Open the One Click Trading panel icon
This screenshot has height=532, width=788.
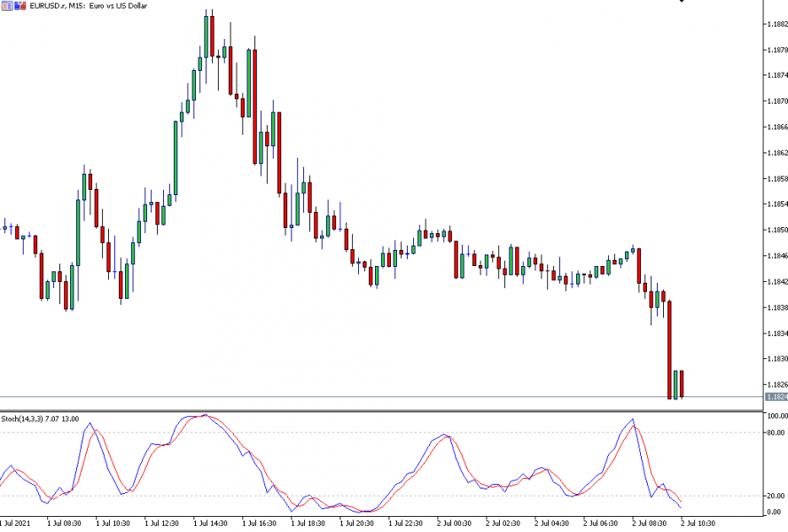5,6
